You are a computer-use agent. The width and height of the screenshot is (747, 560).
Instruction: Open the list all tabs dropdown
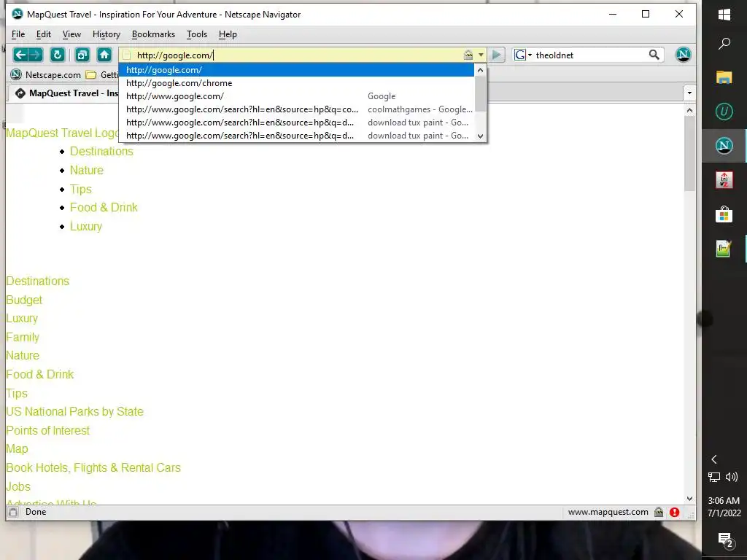[x=689, y=93]
